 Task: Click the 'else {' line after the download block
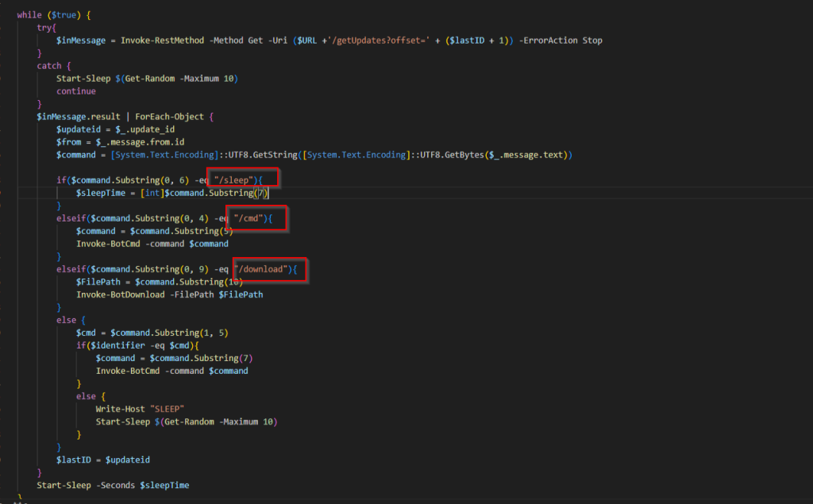click(71, 320)
